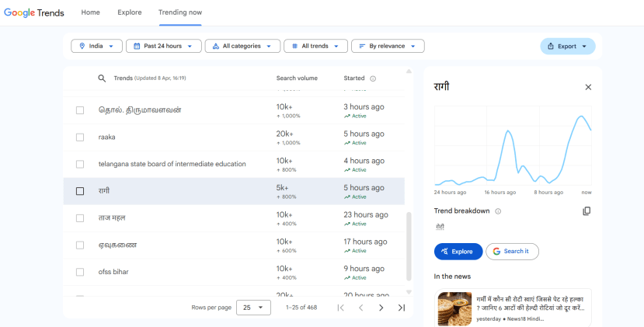Close the रागी details panel
Image resolution: width=644 pixels, height=327 pixels.
(x=588, y=87)
